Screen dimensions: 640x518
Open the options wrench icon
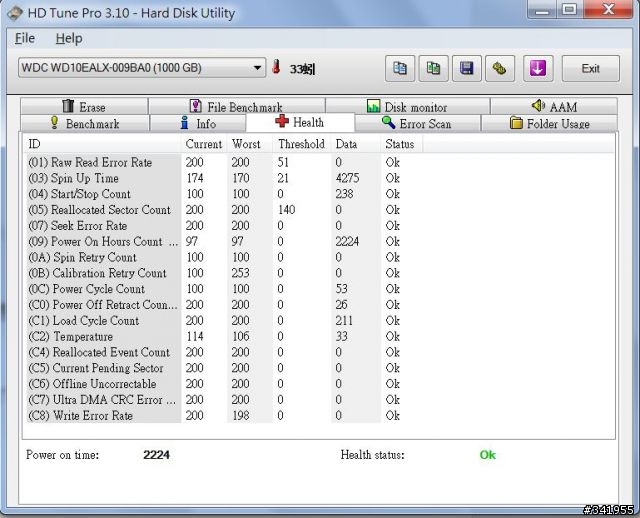[500, 68]
